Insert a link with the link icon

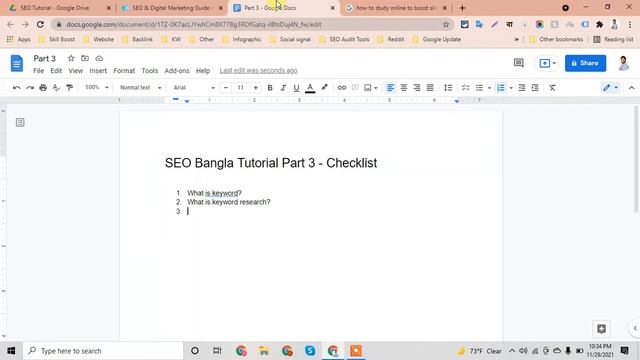pos(342,87)
